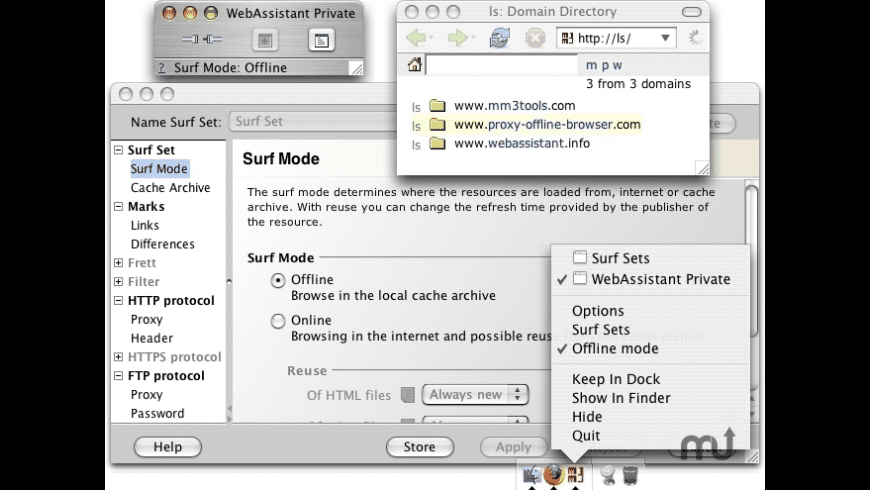Collapse the HTTP protocol tree node
Screen dimensions: 870x490
point(118,300)
